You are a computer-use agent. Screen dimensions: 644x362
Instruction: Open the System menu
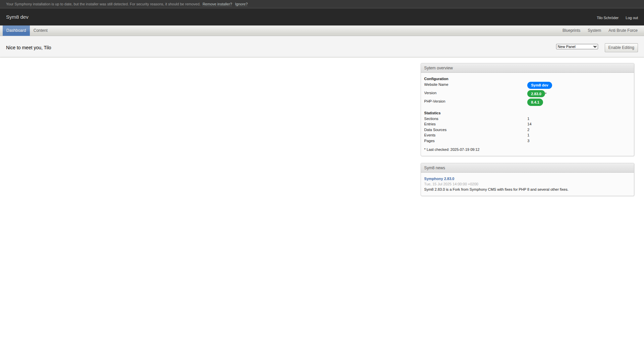tap(594, 31)
